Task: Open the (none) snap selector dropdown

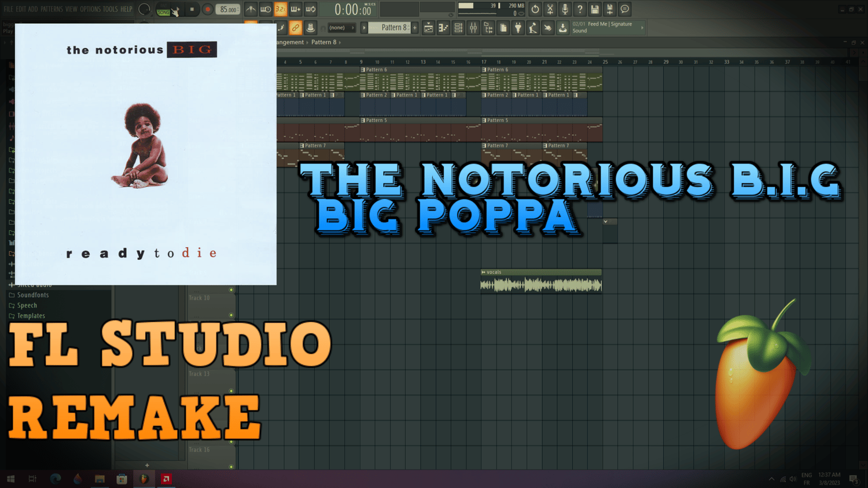Action: click(341, 28)
